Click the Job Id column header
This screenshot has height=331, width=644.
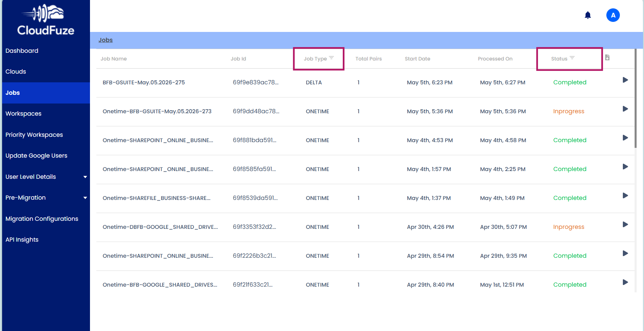(x=238, y=59)
